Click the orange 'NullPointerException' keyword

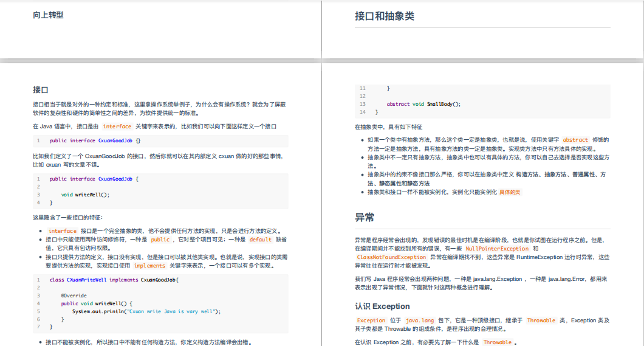point(497,249)
